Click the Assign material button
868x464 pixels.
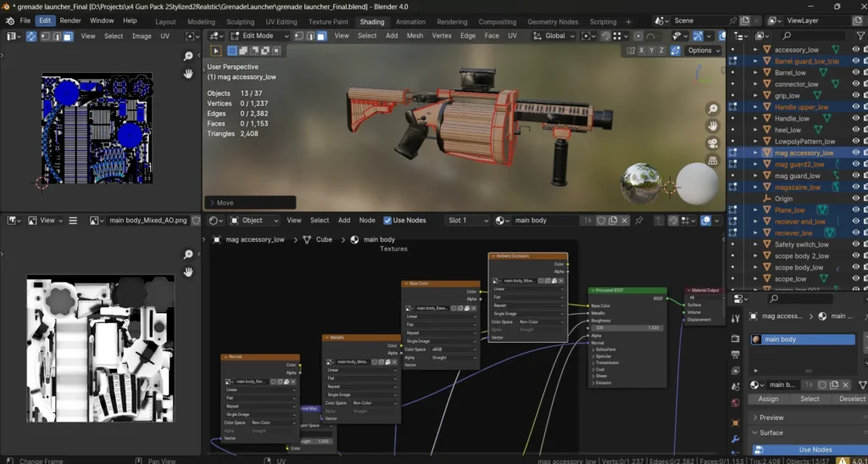[x=768, y=399]
